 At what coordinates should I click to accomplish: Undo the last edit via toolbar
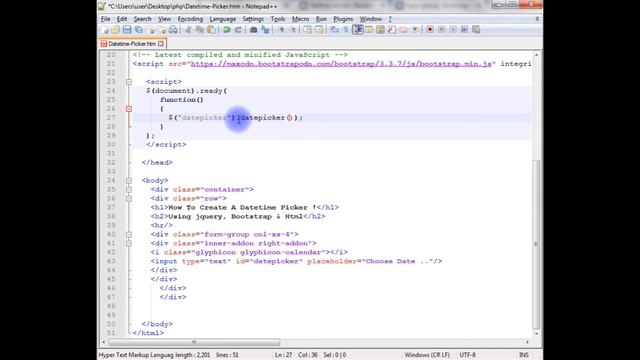(227, 29)
